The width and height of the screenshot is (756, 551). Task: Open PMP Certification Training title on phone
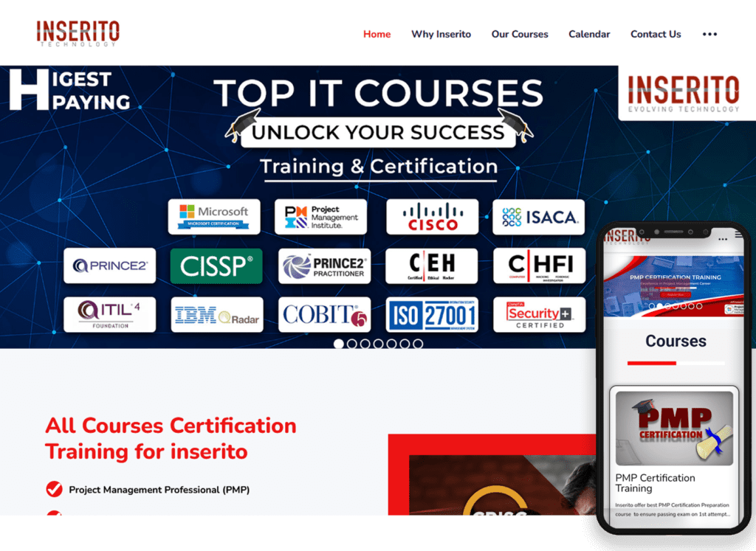655,483
